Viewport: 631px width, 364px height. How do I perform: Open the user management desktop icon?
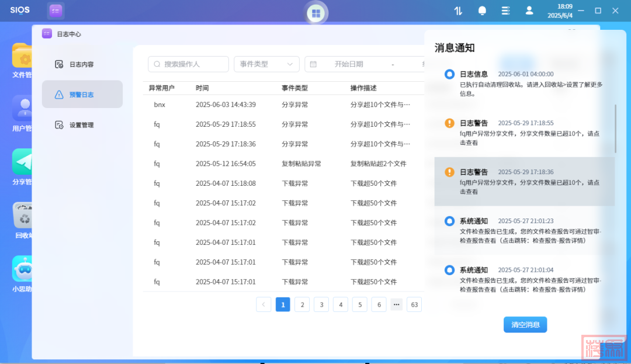pos(23,109)
